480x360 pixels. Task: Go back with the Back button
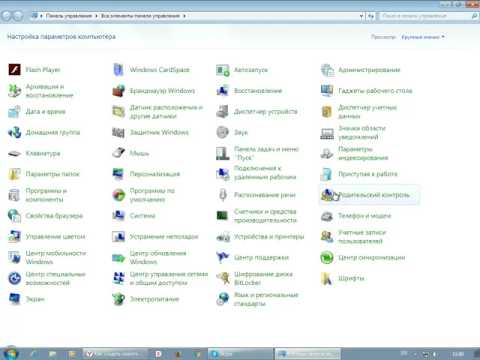pyautogui.click(x=7, y=16)
